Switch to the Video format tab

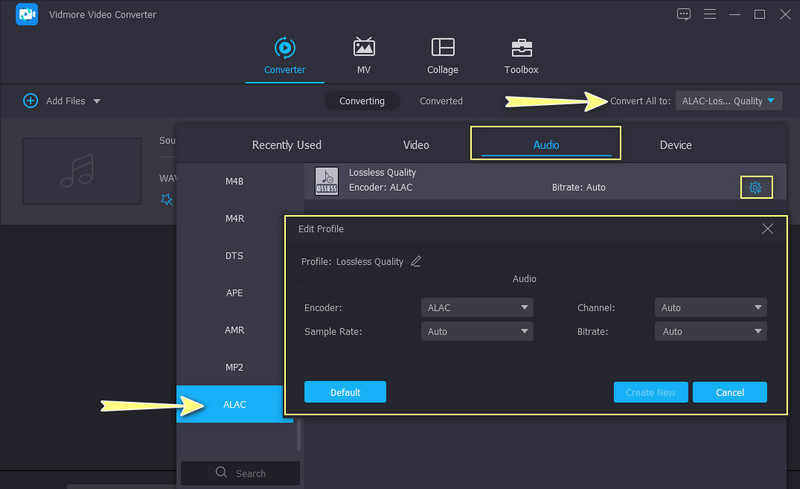(416, 145)
